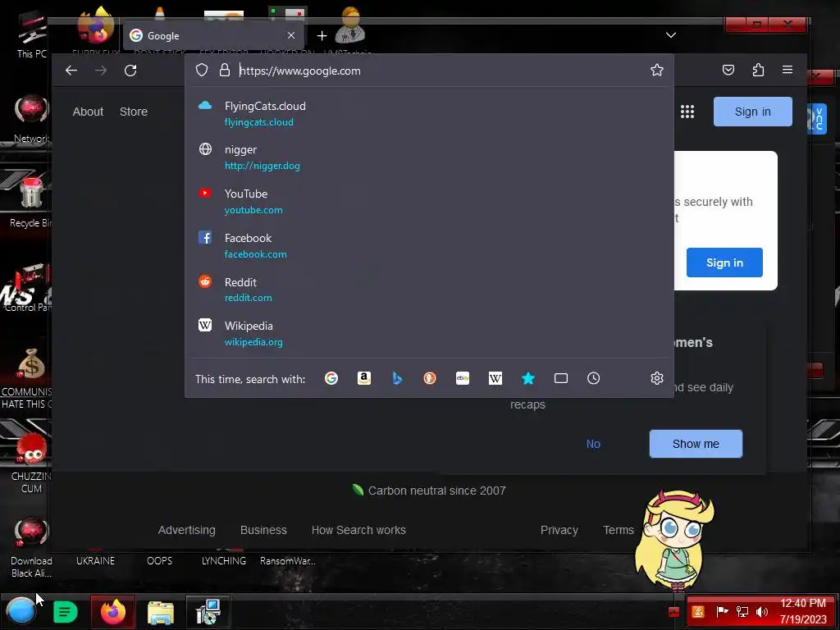This screenshot has width=840, height=630.
Task: Search this time with Bing icon
Action: [397, 378]
